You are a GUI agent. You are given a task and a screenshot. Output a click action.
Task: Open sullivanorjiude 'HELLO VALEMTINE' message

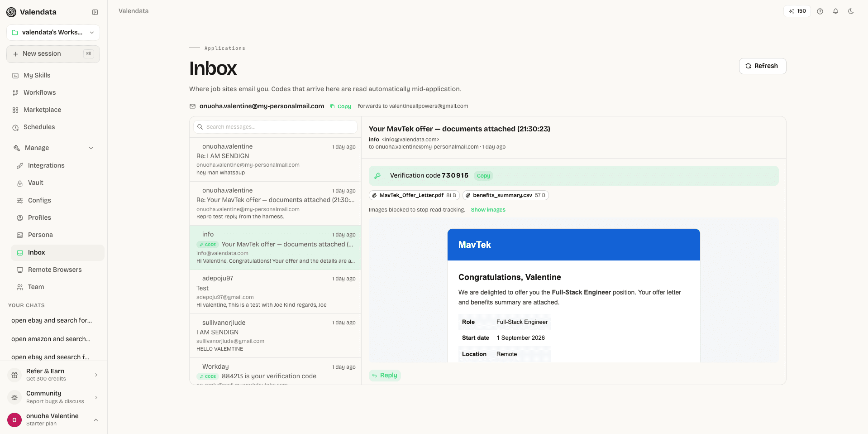click(275, 336)
